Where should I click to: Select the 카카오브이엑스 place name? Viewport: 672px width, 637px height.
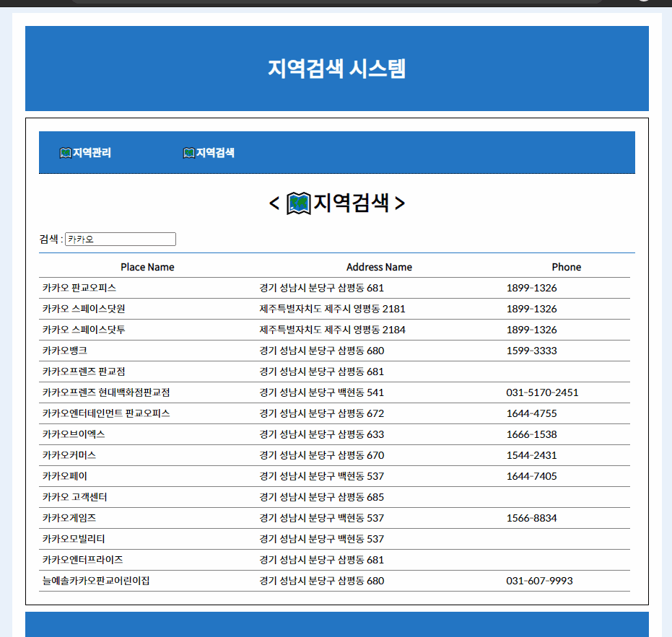(x=74, y=434)
